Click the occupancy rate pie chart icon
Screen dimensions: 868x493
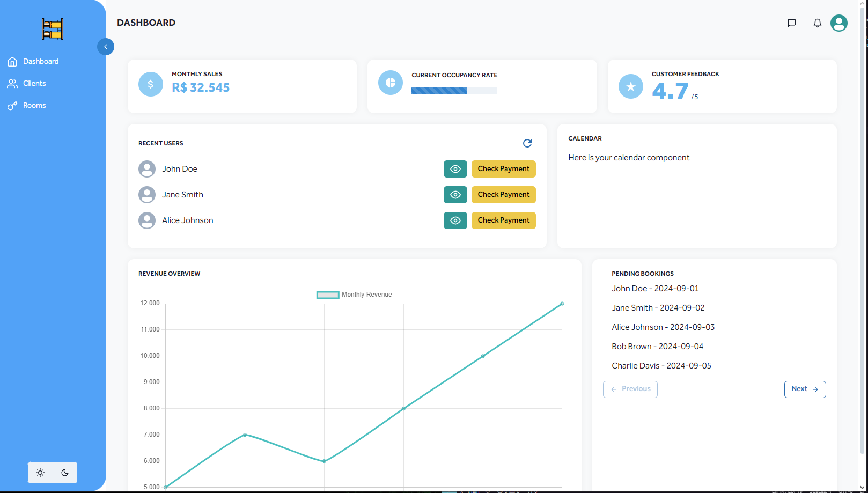pos(391,83)
